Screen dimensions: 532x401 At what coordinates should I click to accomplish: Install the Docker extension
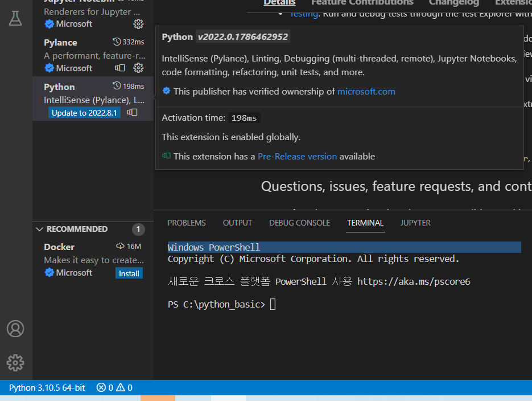coord(129,273)
